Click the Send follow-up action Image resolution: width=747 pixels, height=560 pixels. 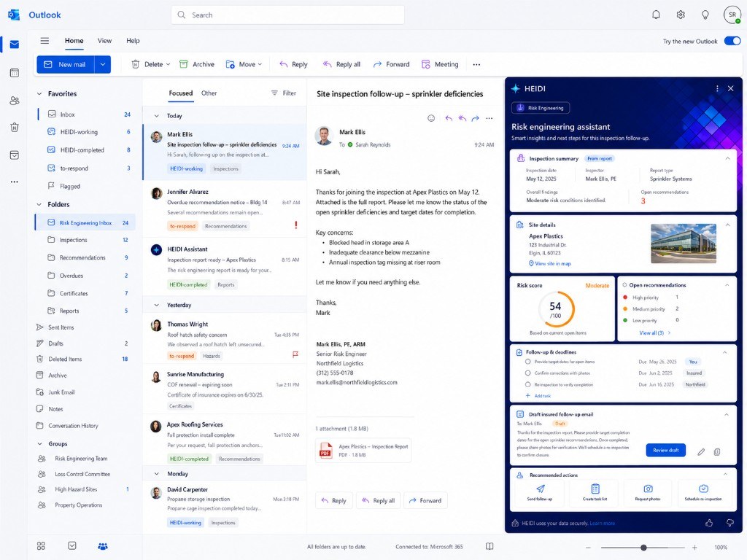(540, 493)
